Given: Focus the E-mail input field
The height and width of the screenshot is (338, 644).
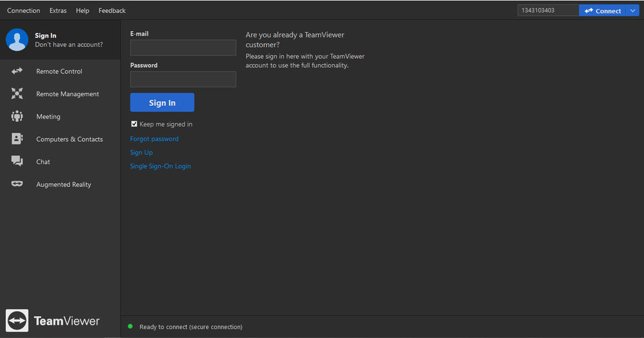Looking at the screenshot, I should [x=183, y=48].
